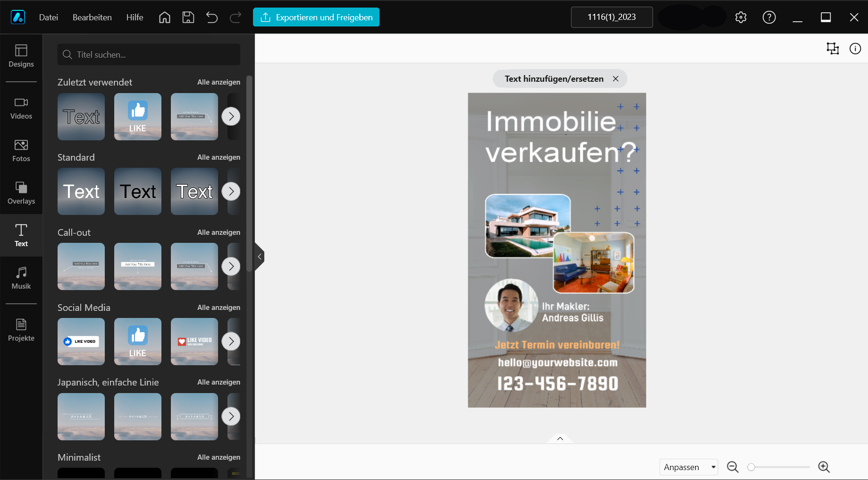
Task: Open the Fotos sidebar panel
Action: (21, 151)
